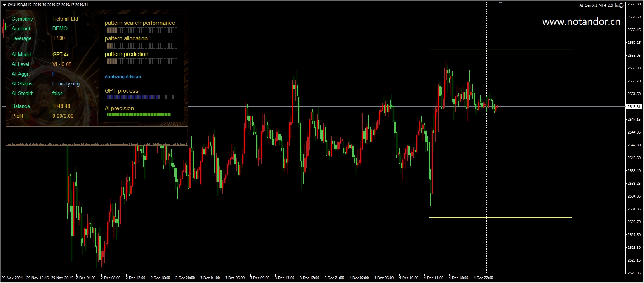Viewport: 644px width, 283px height.
Task: Open the www.notandor.cn website text
Action: (x=581, y=22)
